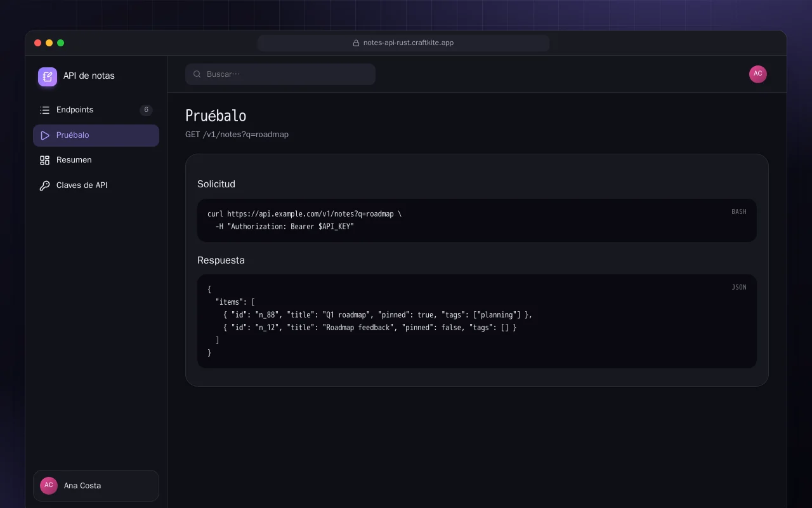Click the notes-api-rust.craftkite.app address bar
This screenshot has height=508, width=812.
403,43
